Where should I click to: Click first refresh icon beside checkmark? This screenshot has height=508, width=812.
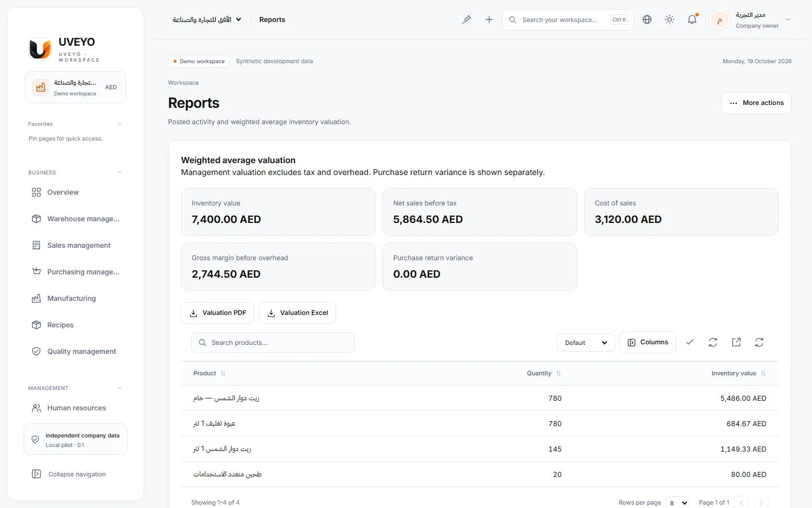tap(713, 343)
